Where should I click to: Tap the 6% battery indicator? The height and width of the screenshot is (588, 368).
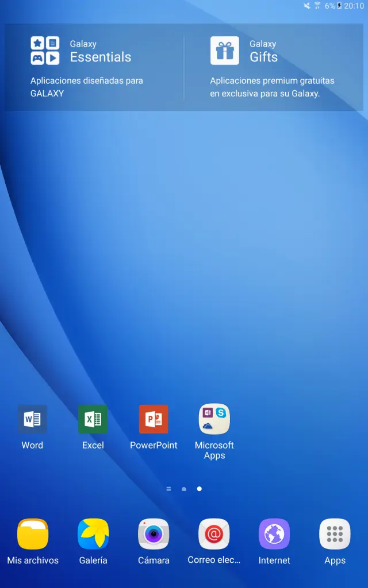333,6
